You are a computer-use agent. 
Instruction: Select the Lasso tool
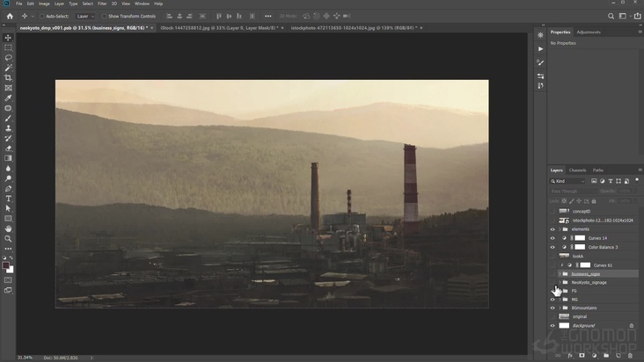point(8,57)
